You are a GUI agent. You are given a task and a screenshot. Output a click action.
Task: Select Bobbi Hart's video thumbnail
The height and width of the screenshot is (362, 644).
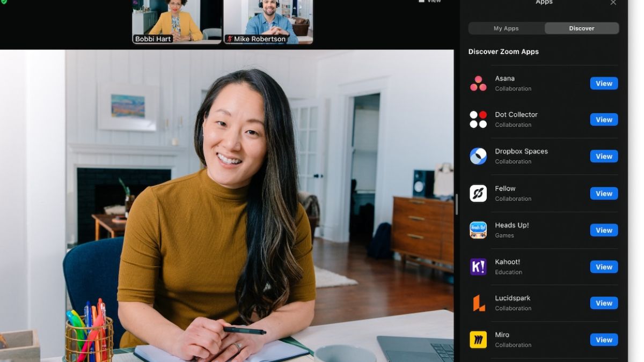tap(177, 21)
